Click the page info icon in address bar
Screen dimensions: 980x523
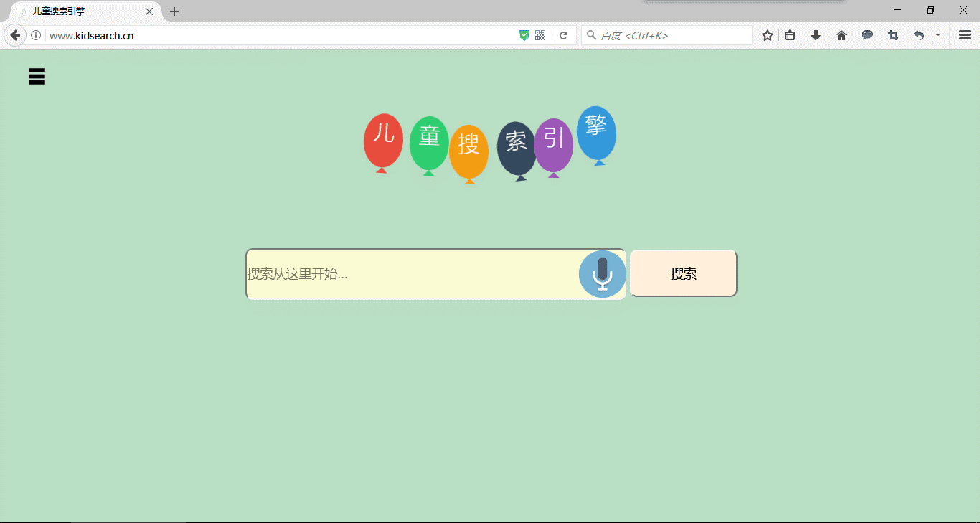click(36, 34)
